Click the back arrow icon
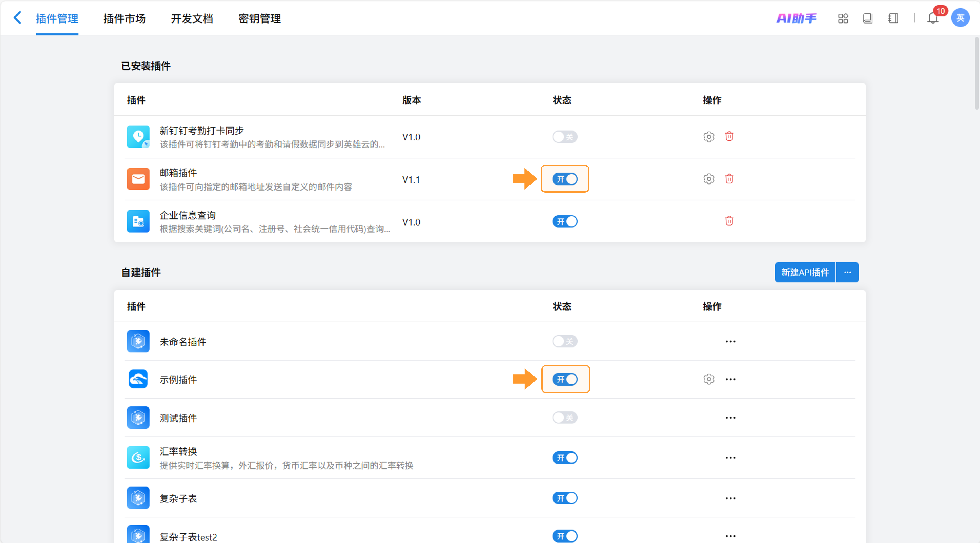Viewport: 980px width, 543px height. (18, 18)
